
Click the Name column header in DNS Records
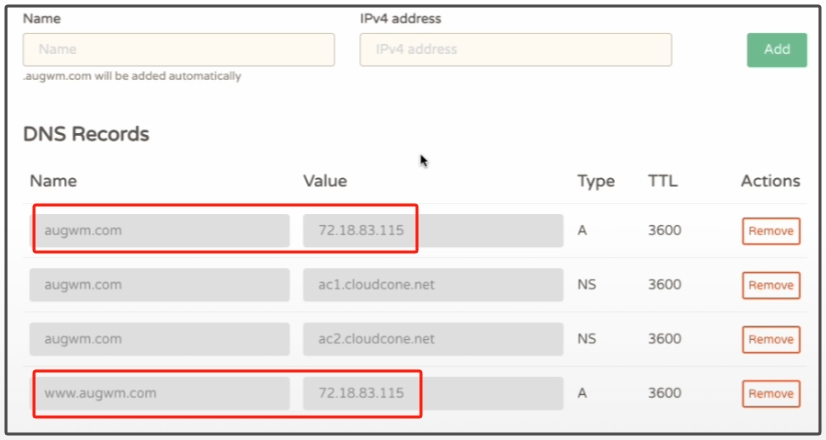pyautogui.click(x=53, y=181)
